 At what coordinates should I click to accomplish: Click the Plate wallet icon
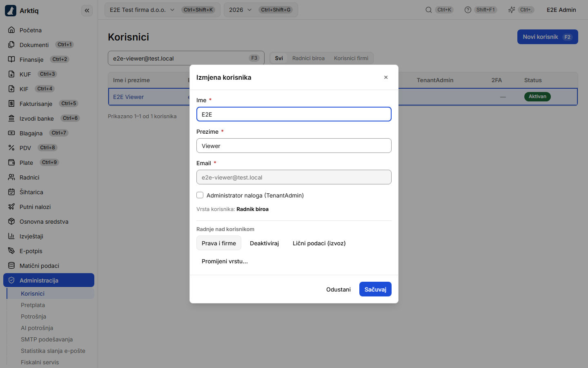pos(11,162)
